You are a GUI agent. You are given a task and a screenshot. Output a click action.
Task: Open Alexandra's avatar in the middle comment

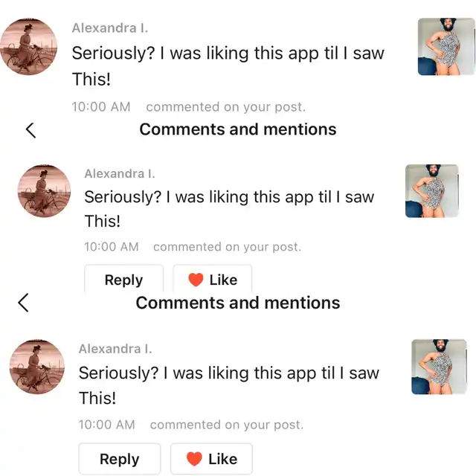pyautogui.click(x=43, y=192)
